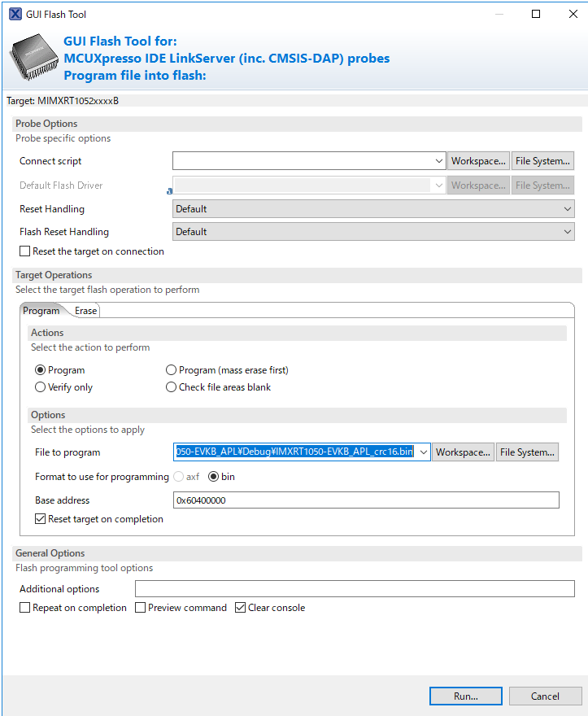The height and width of the screenshot is (716, 588).
Task: Click the Target: MIMXRT1052xxxxB text
Action: coord(63,101)
